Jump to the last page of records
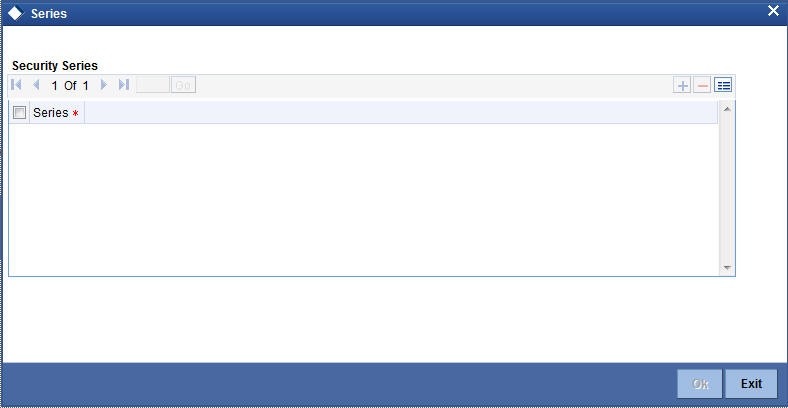Viewport: 788px width, 408px height. (124, 85)
